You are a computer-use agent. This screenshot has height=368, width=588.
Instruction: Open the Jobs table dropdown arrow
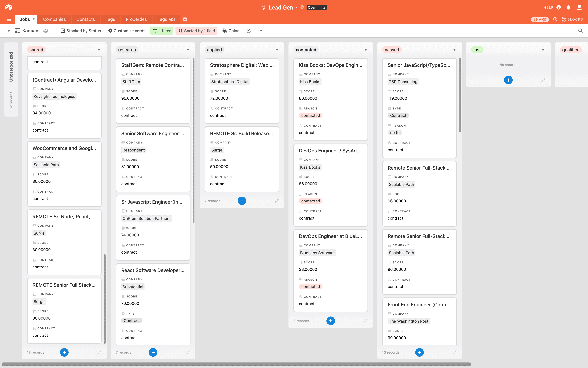34,19
